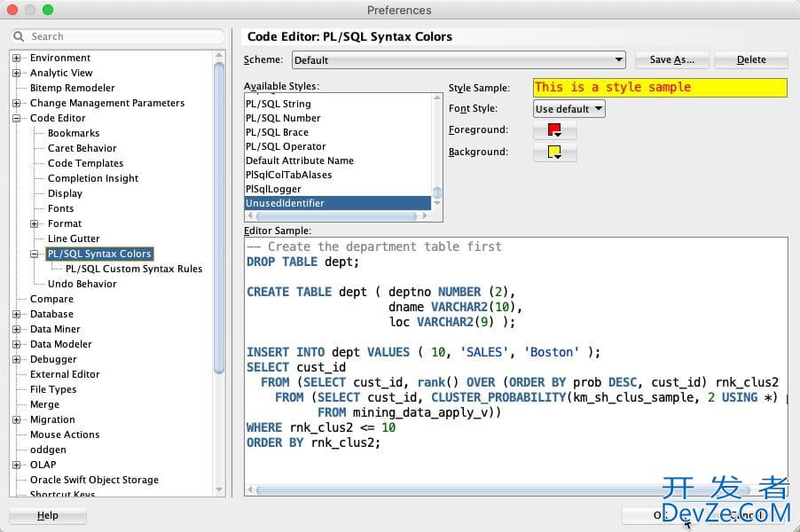Select Display under Code Editor
800x532 pixels.
click(x=65, y=193)
